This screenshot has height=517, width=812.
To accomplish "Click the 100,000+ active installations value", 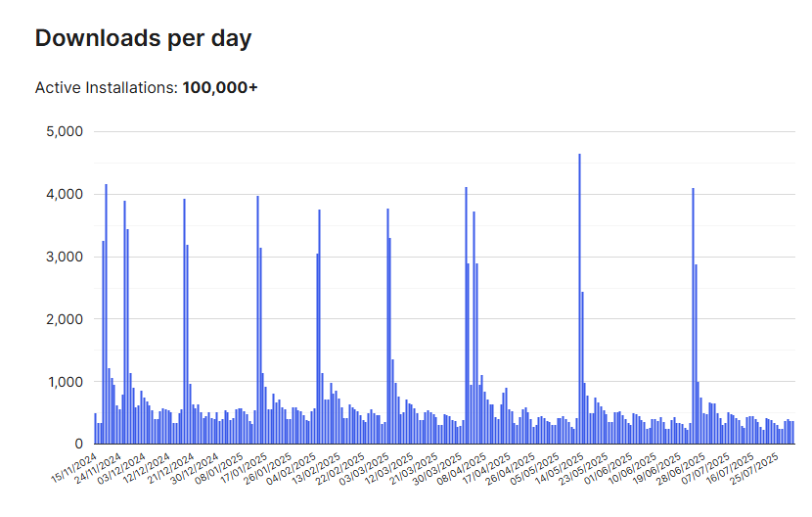I will pos(220,88).
